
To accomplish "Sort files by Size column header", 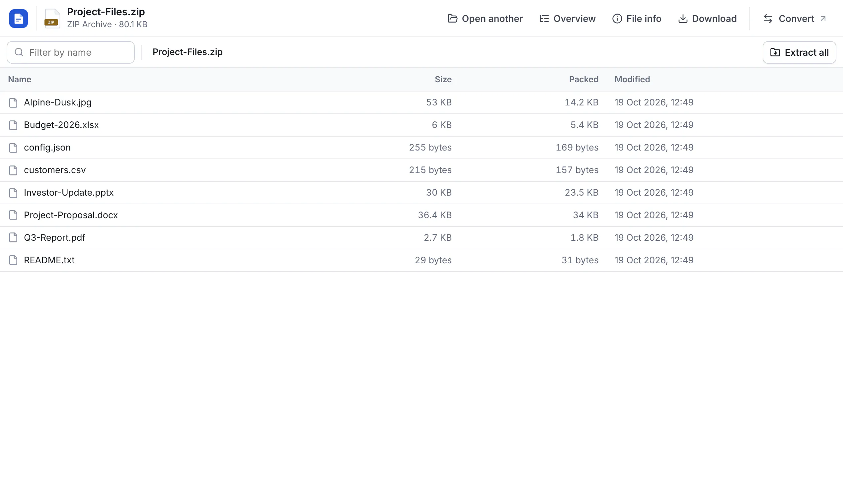I will (x=443, y=80).
